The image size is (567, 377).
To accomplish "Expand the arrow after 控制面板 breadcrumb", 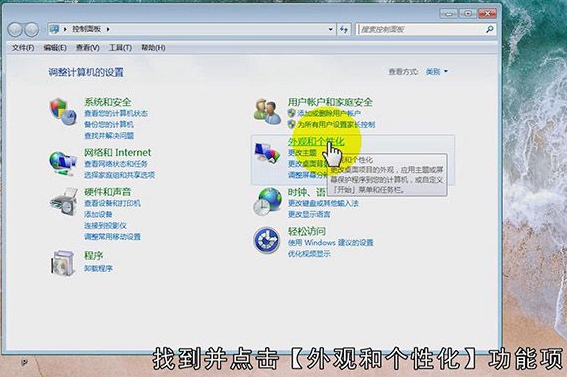I will tap(108, 29).
